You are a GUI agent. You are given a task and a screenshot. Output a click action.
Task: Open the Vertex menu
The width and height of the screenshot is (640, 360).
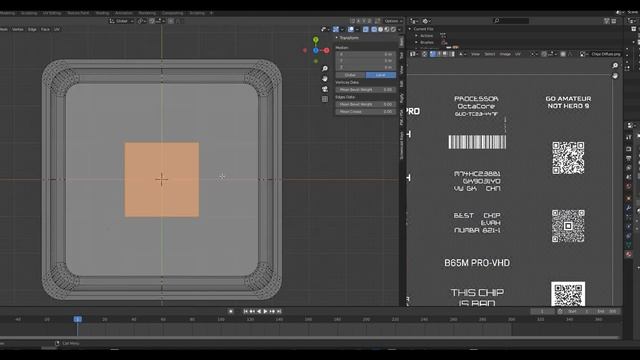point(18,29)
